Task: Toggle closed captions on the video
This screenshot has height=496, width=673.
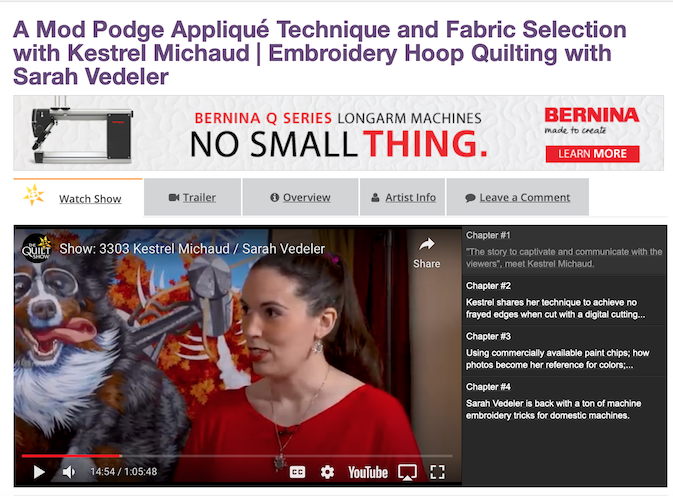Action: (297, 472)
